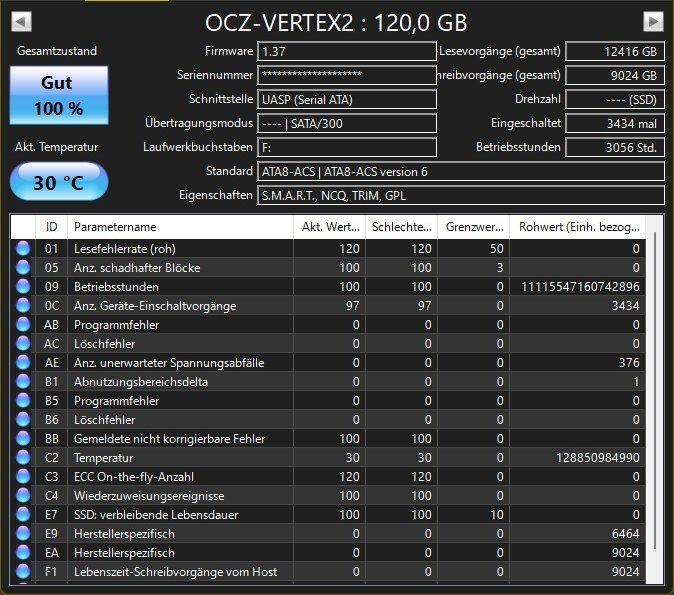
Task: Sort by the ID column header
Action: pos(51,227)
